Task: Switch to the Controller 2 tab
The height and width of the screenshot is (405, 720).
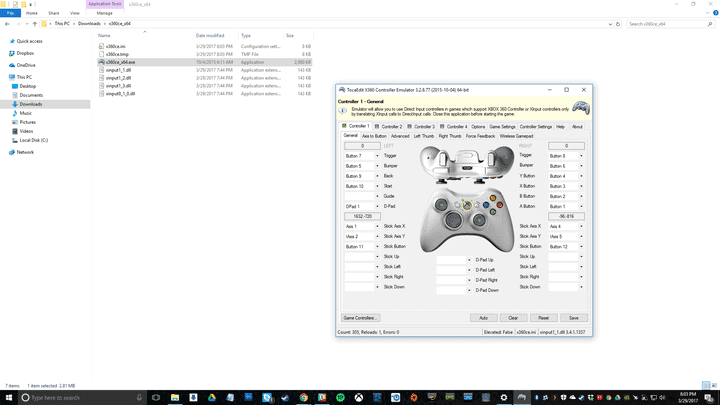Action: [x=388, y=127]
